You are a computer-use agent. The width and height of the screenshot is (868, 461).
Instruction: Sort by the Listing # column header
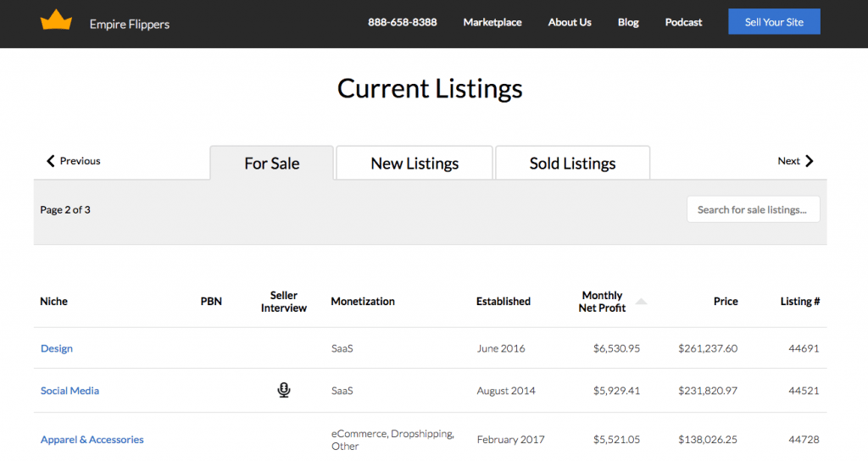800,302
